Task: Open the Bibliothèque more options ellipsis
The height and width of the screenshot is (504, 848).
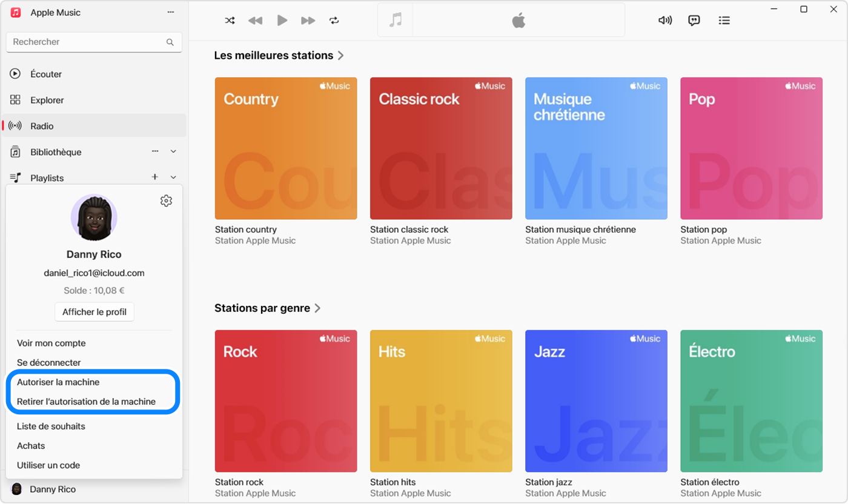Action: point(155,151)
